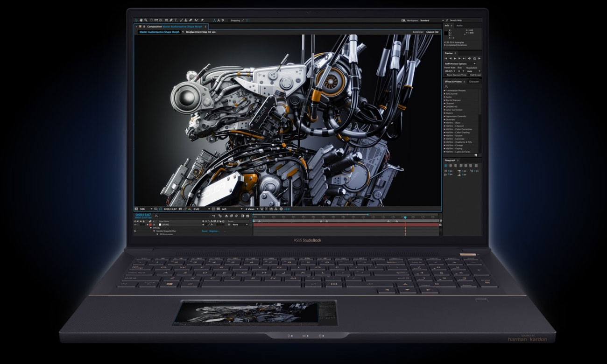Screen dimensions: 607x364
Task: Select the Zoom magnifier tool
Action: (x=146, y=21)
